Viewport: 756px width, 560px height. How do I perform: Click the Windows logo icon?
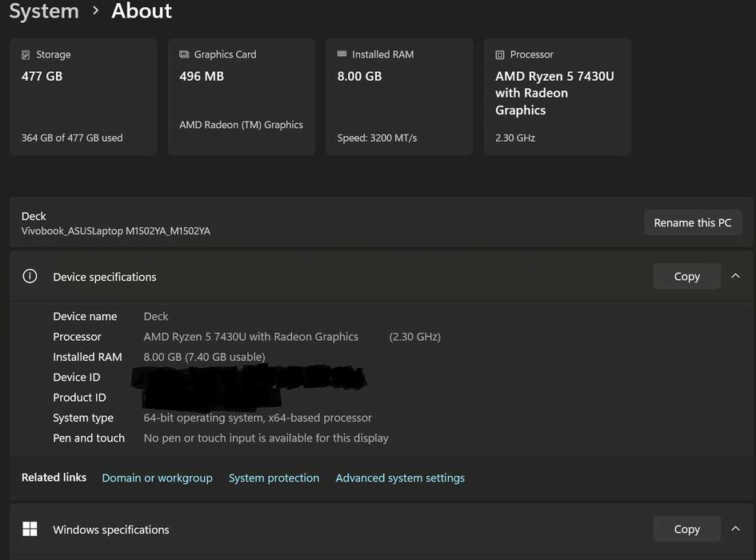tap(30, 529)
